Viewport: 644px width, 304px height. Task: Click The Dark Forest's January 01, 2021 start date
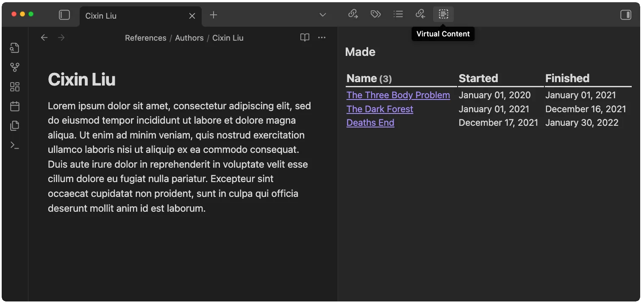(x=494, y=109)
